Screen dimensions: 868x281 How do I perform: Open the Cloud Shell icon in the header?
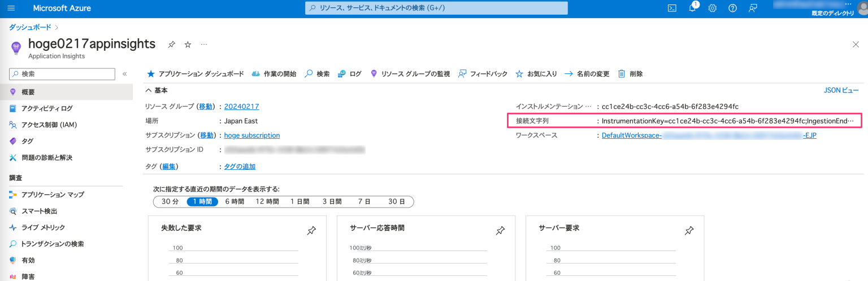[x=672, y=8]
